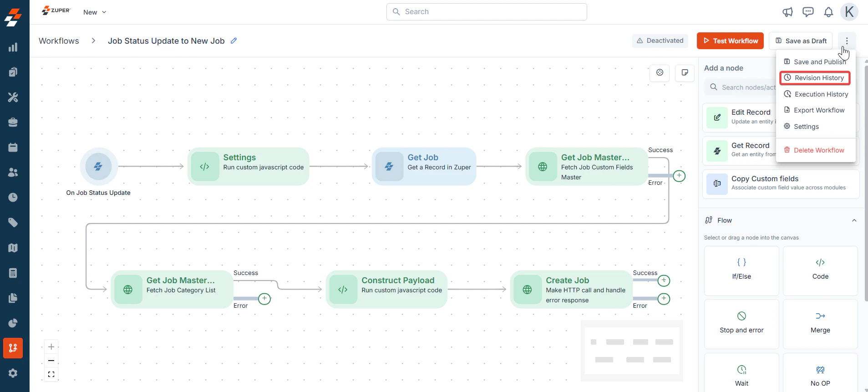This screenshot has width=868, height=392.
Task: Open the briefcase sidebar icon
Action: tap(13, 122)
